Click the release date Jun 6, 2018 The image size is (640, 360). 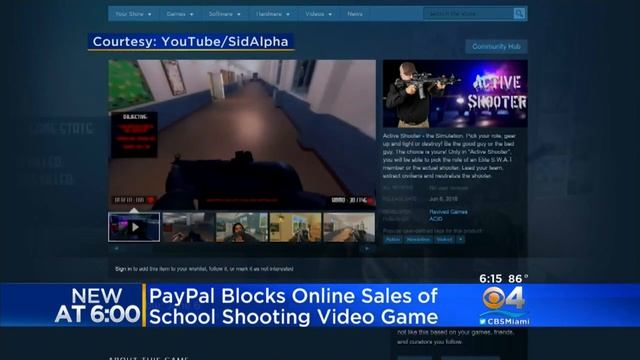coord(443,199)
